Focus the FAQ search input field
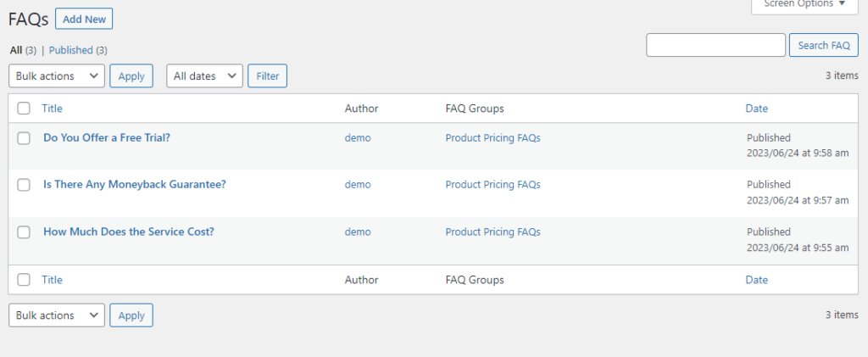The image size is (868, 357). [715, 46]
